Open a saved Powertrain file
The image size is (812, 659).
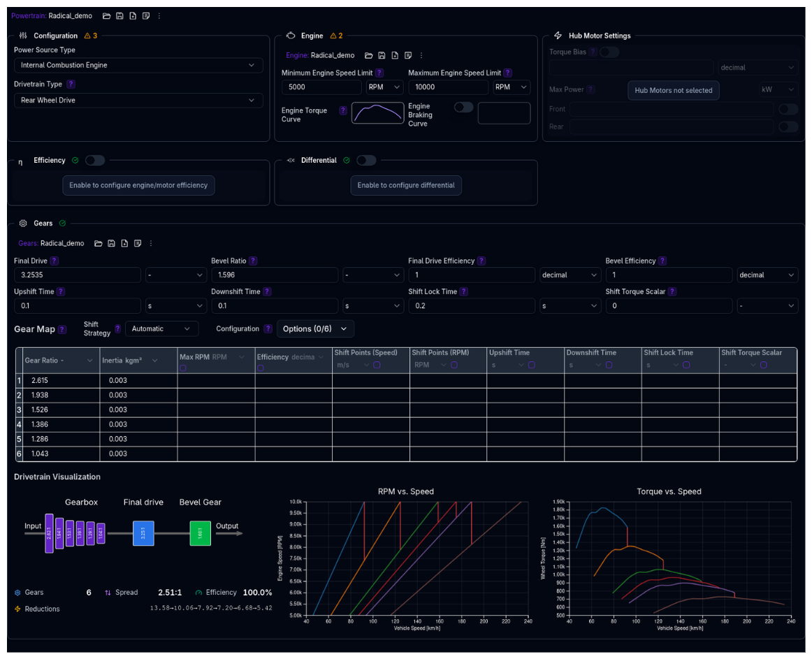pyautogui.click(x=106, y=15)
